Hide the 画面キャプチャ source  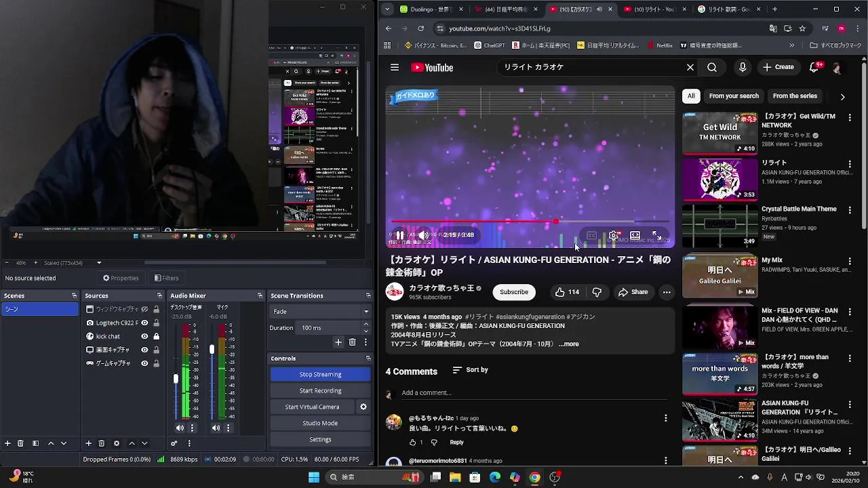(144, 350)
